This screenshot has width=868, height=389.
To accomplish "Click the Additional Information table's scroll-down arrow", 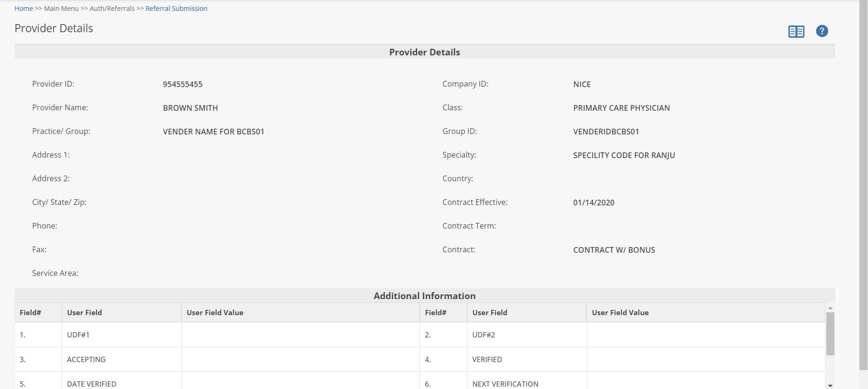I will coord(830,385).
